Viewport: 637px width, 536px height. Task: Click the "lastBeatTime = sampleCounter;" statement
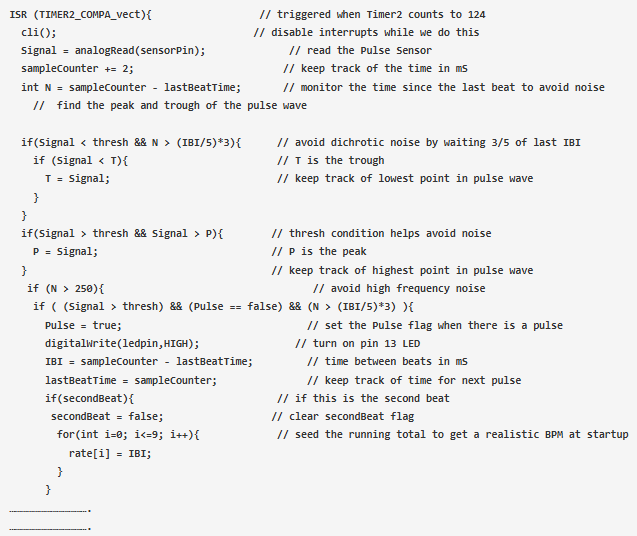click(130, 380)
